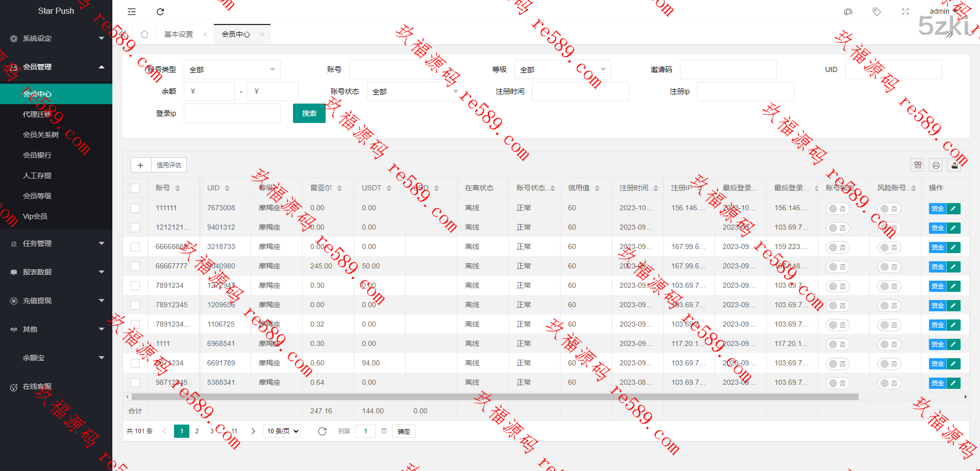Viewport: 980px width, 471px height.
Task: Click the refresh icon in top bar
Action: [x=160, y=12]
